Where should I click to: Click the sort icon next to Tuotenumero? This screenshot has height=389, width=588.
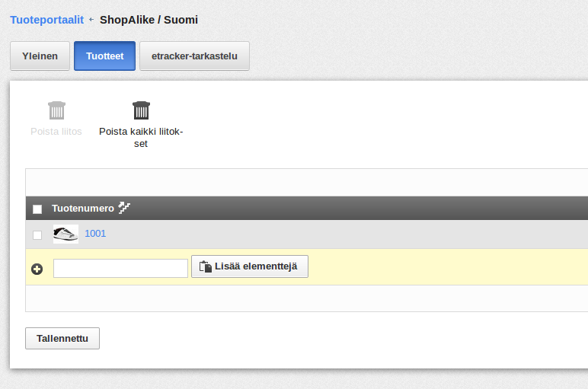click(124, 208)
